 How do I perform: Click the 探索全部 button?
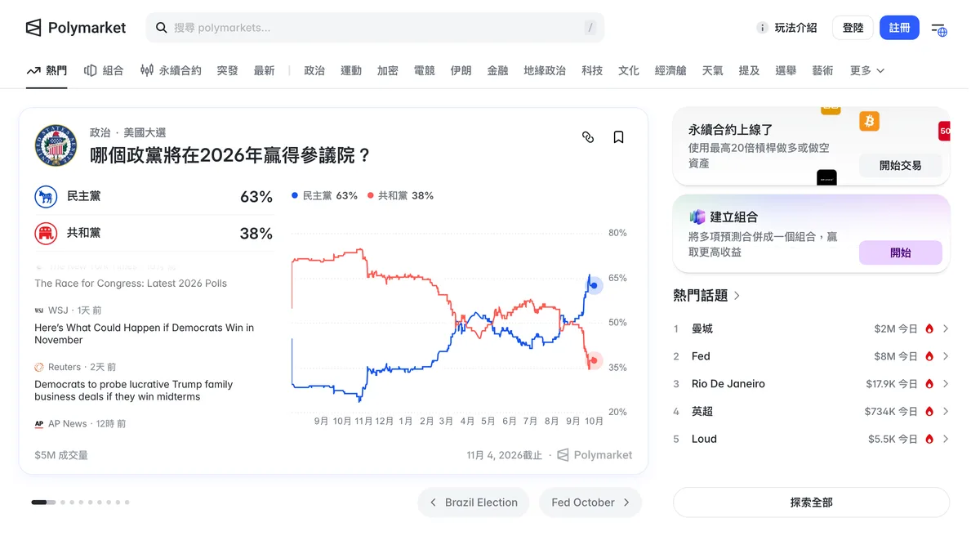[x=811, y=502]
